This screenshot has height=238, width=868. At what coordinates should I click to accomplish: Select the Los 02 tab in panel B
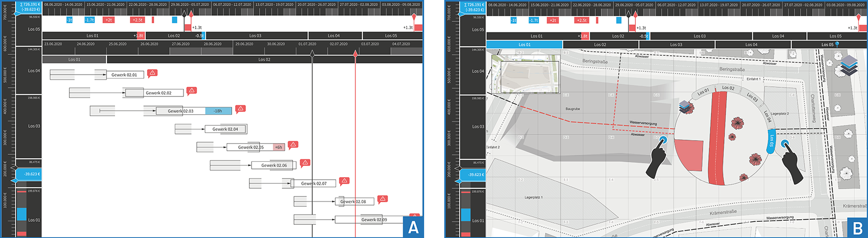600,45
